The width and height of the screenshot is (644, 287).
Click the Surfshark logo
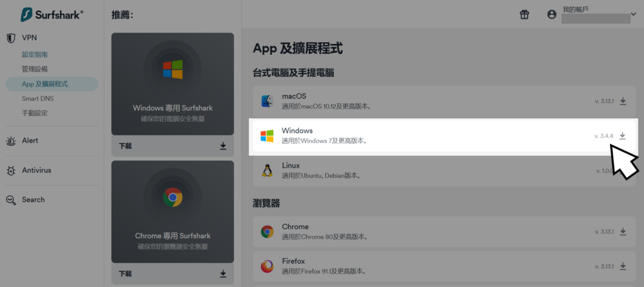[x=52, y=15]
